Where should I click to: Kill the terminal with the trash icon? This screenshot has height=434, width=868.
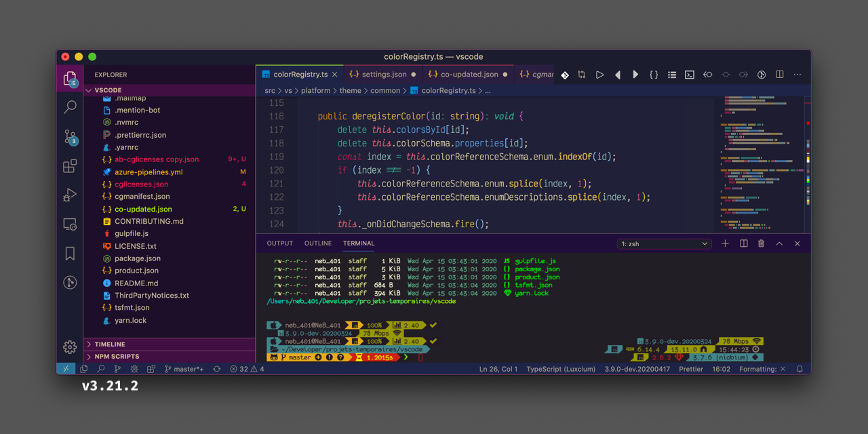point(761,243)
